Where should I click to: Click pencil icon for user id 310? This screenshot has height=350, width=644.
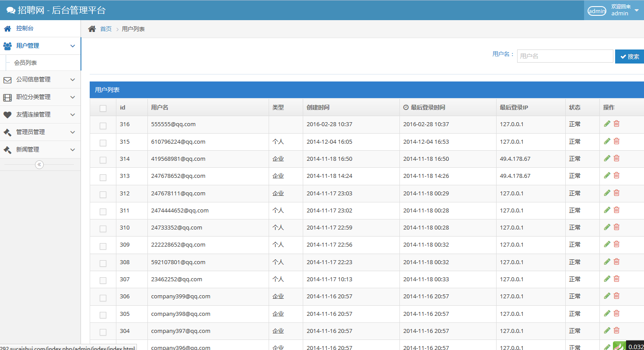pos(607,227)
